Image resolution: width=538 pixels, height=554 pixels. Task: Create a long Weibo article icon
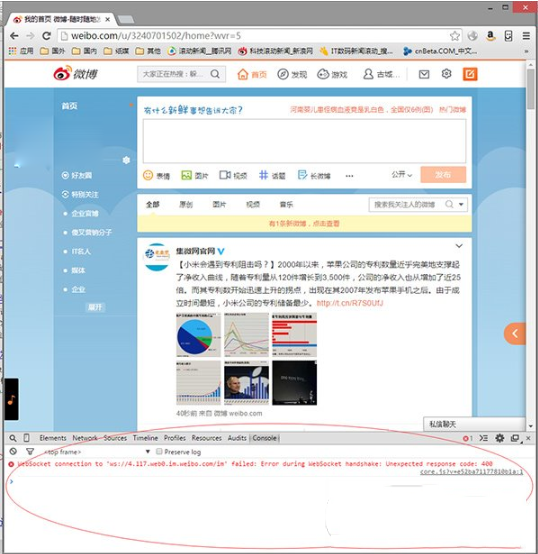click(x=302, y=175)
